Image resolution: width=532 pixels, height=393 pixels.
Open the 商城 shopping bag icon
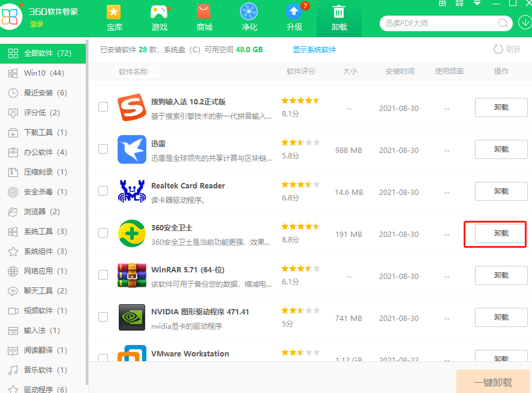[204, 12]
